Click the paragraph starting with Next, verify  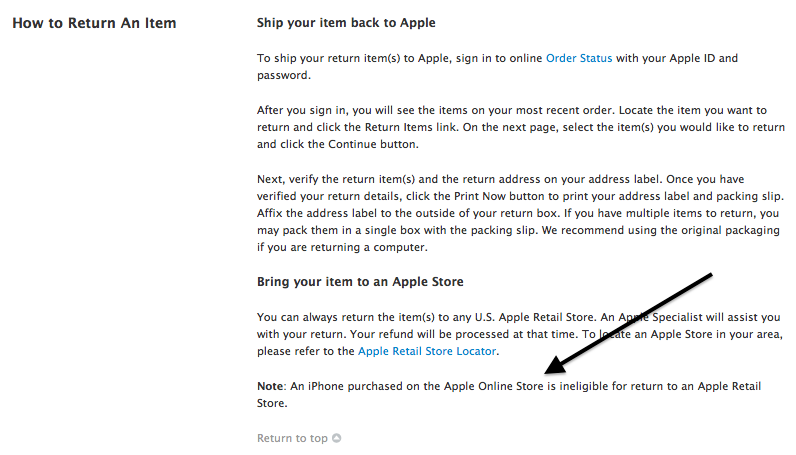[520, 213]
